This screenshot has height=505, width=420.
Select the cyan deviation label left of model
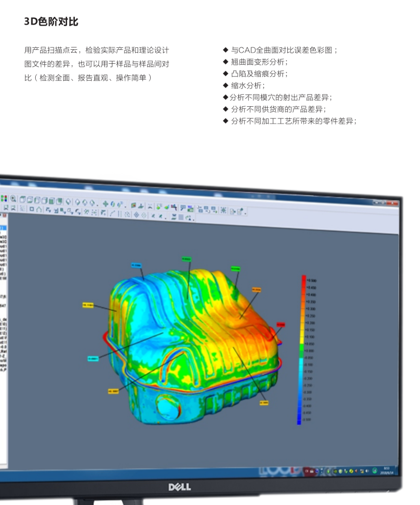click(x=93, y=358)
